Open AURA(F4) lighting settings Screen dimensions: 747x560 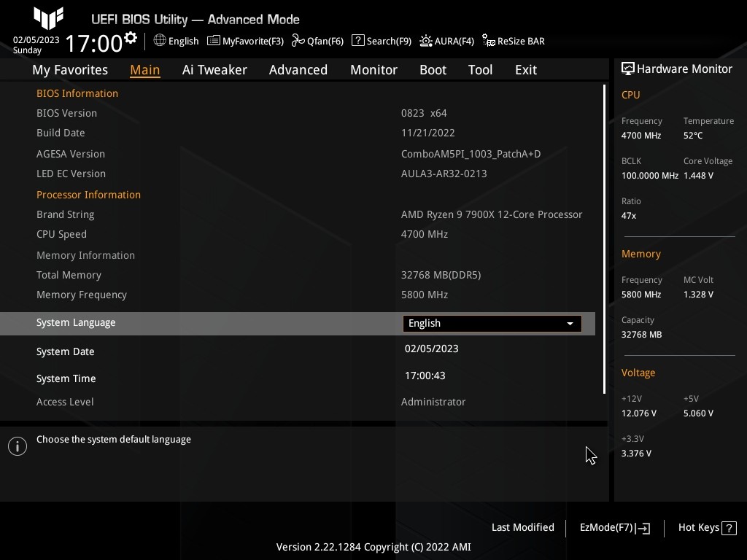(x=425, y=41)
